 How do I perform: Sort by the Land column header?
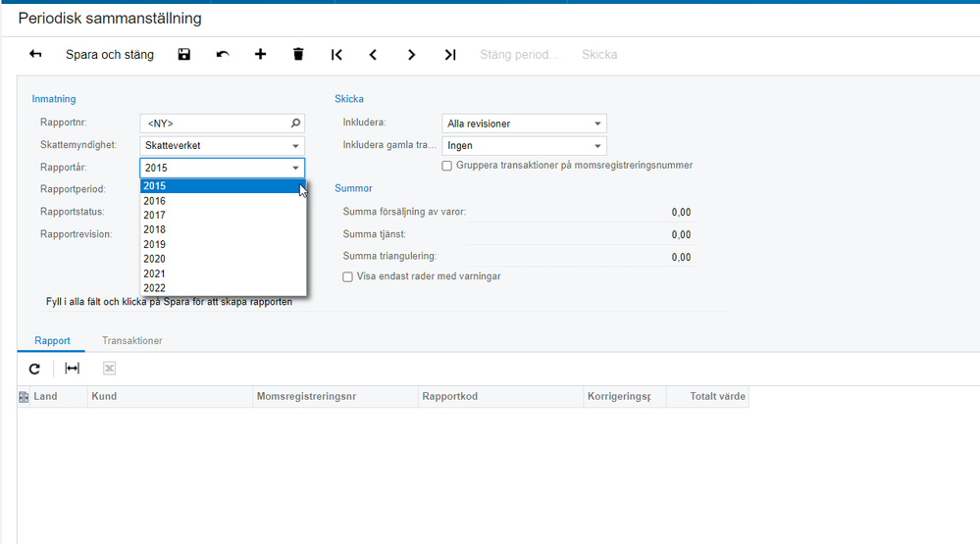click(58, 397)
